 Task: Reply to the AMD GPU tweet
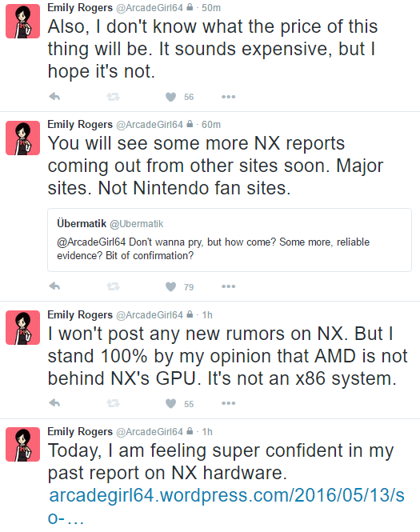54,403
